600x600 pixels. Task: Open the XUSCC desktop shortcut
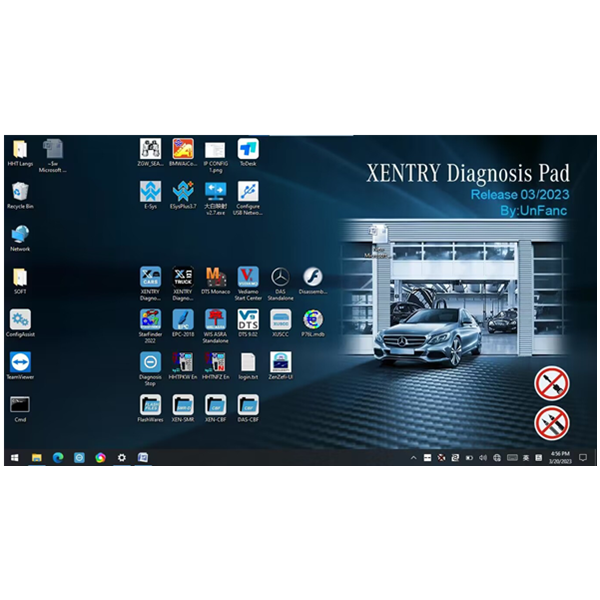tap(280, 319)
